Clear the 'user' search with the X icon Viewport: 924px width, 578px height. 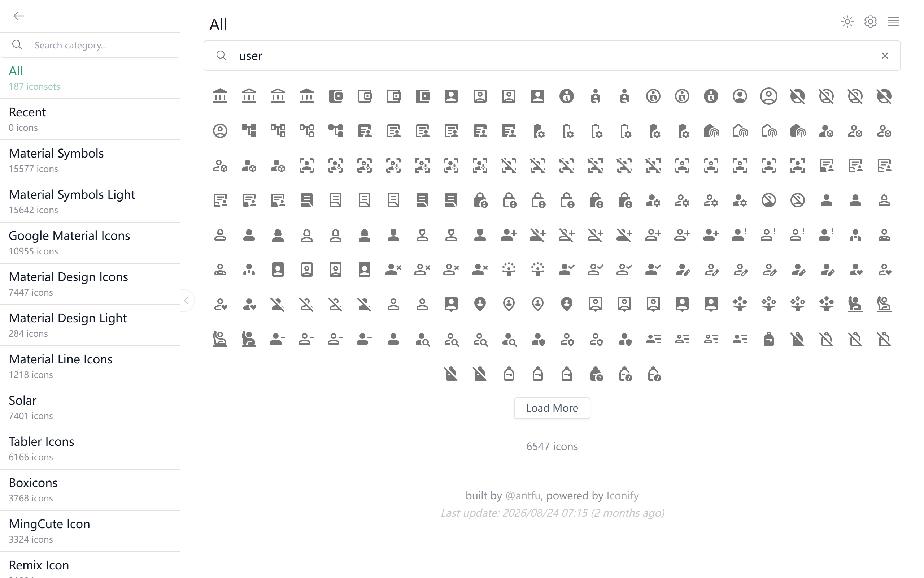[885, 56]
